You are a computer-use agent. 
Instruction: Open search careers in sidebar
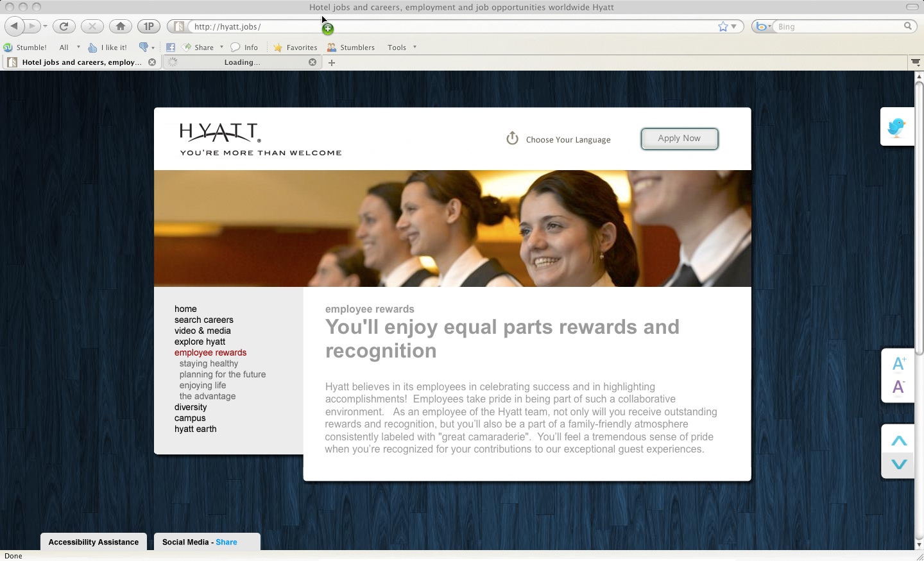[204, 320]
